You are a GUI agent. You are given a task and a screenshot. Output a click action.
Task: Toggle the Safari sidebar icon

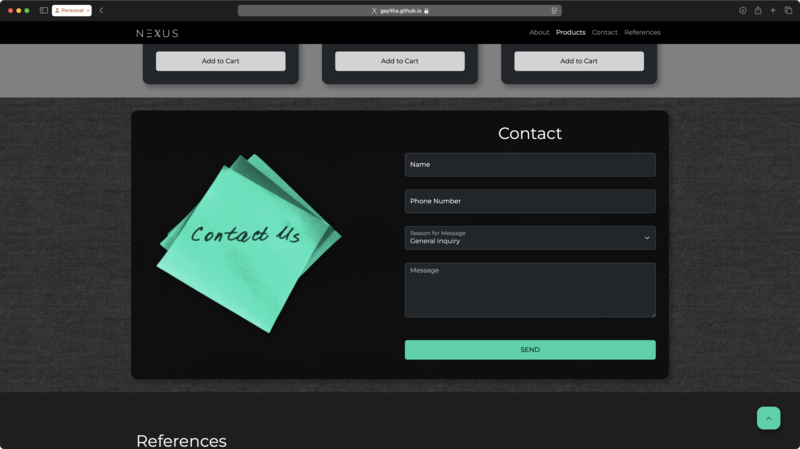tap(44, 10)
